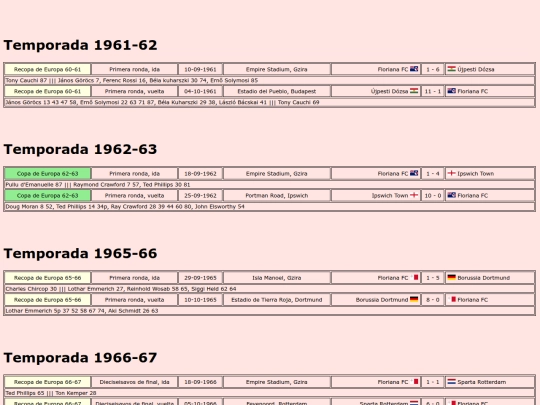
Task: Click the Hungarian flag in the 04-10-1961 match row
Action: click(414, 91)
